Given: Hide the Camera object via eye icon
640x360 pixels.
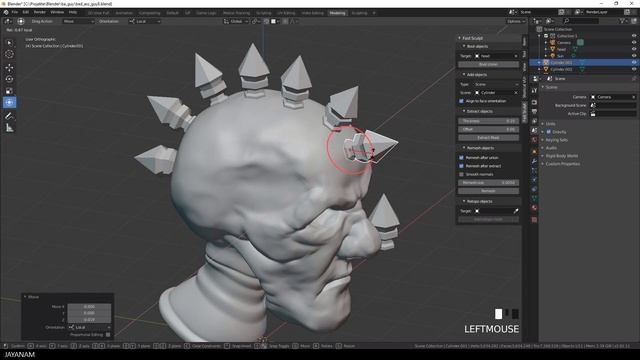Looking at the screenshot, I should pyautogui.click(x=634, y=42).
